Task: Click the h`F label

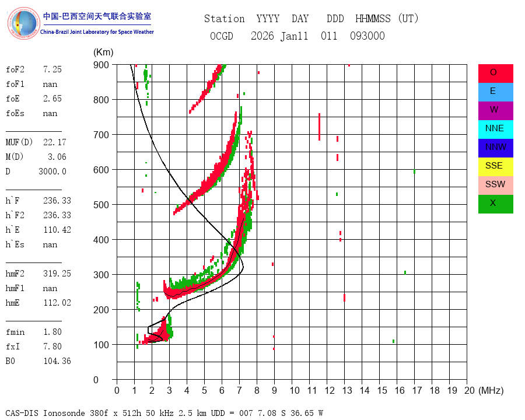Action: [12, 201]
